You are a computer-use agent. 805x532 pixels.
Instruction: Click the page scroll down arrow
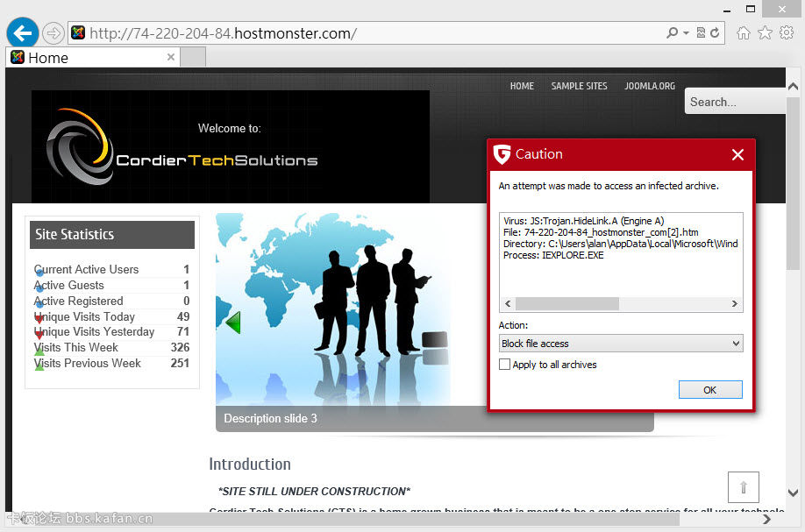point(793,493)
